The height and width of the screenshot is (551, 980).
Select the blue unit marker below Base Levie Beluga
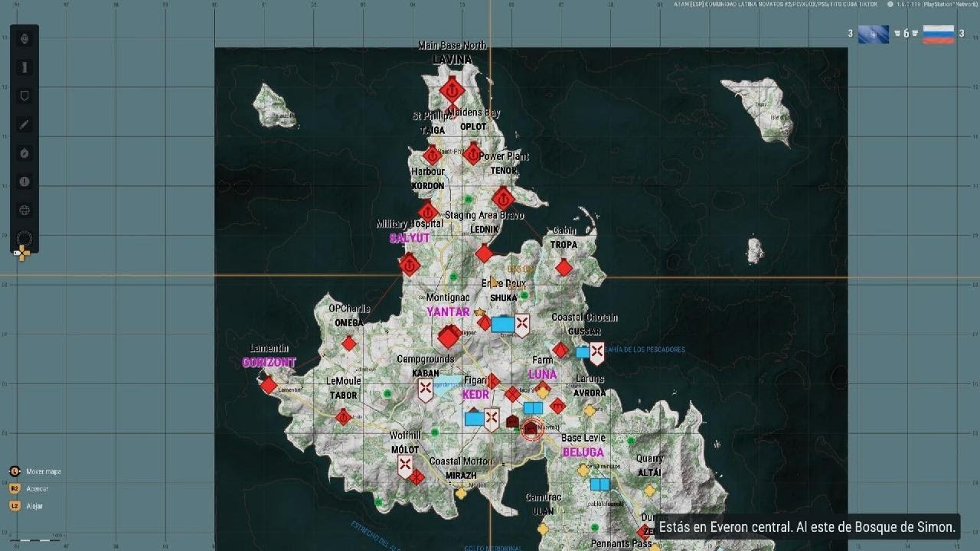pos(599,484)
